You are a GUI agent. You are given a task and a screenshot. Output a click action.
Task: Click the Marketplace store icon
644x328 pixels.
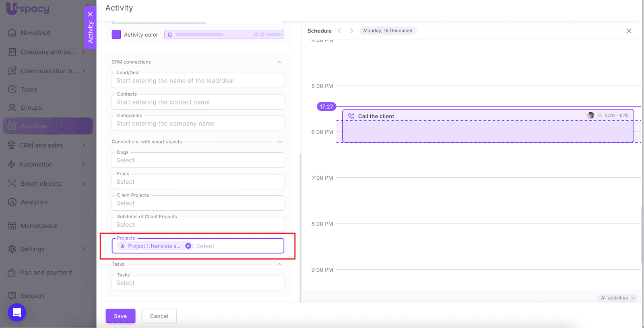(12, 225)
